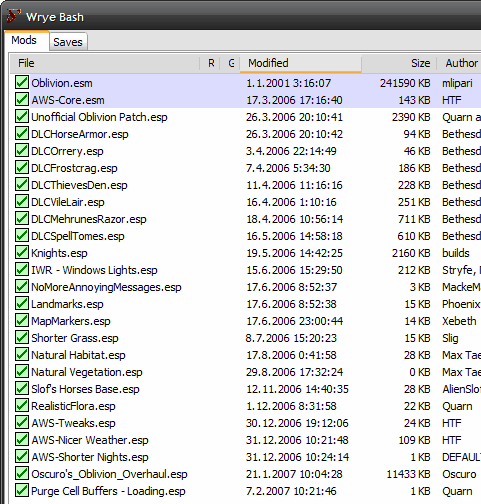Uncheck the MapMarkers.esp checkbox
This screenshot has height=504, width=481.
tap(22, 320)
